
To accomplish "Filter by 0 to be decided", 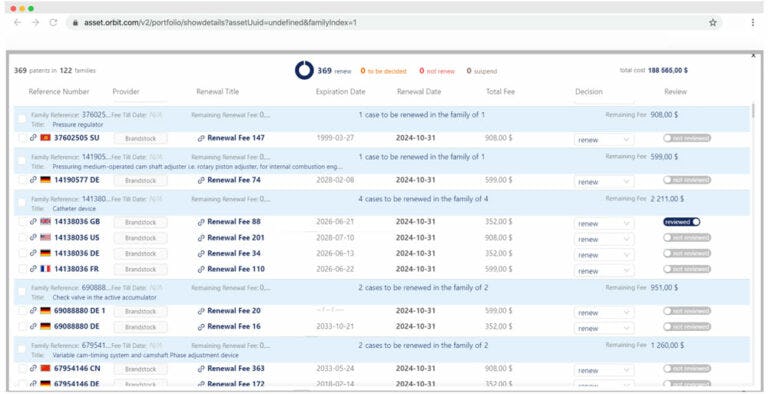I will (384, 71).
